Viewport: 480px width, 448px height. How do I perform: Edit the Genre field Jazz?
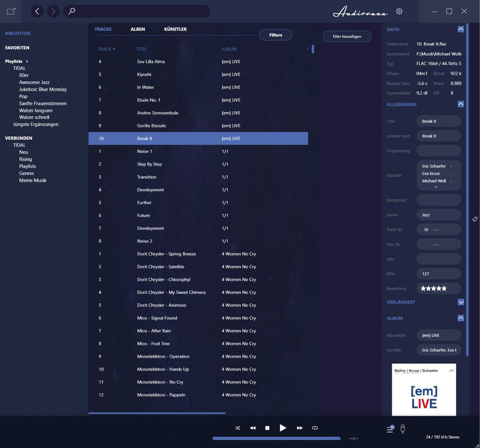pyautogui.click(x=439, y=215)
